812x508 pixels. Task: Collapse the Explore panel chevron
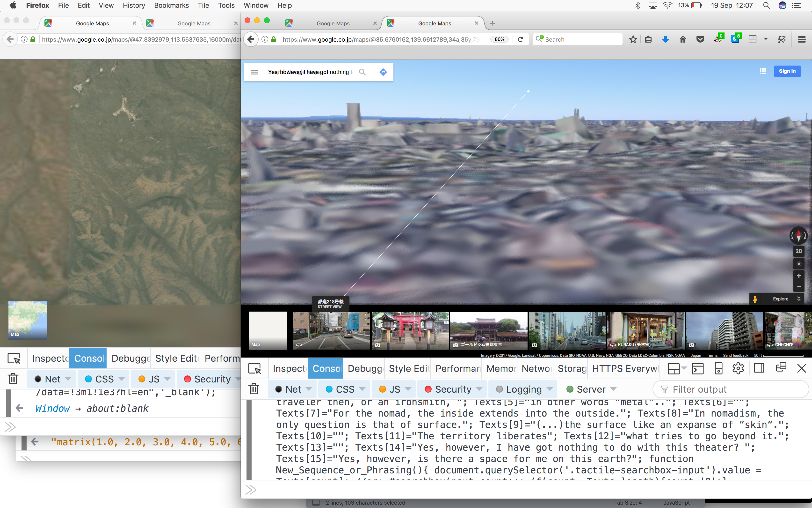click(x=799, y=299)
